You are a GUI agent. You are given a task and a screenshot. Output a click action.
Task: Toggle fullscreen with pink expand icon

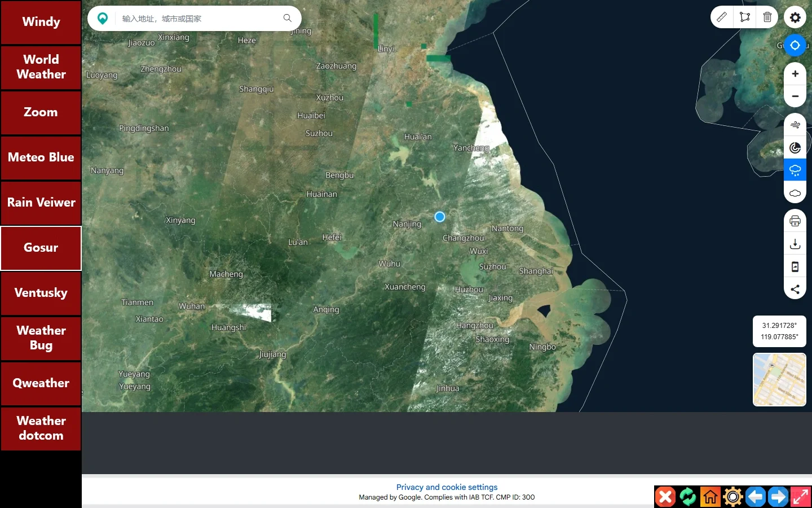(801, 497)
